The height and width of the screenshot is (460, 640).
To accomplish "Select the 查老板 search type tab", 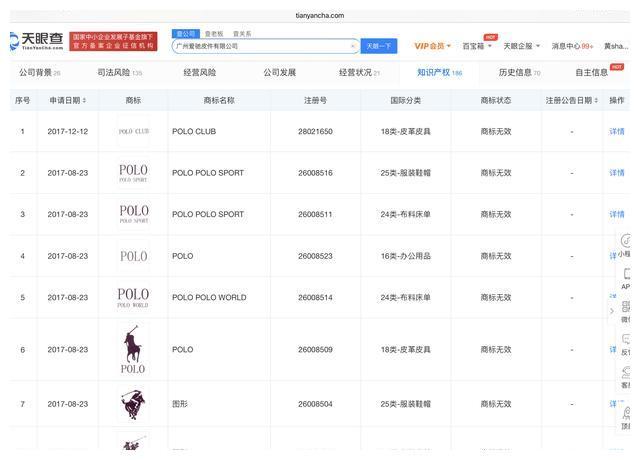I will (x=214, y=34).
